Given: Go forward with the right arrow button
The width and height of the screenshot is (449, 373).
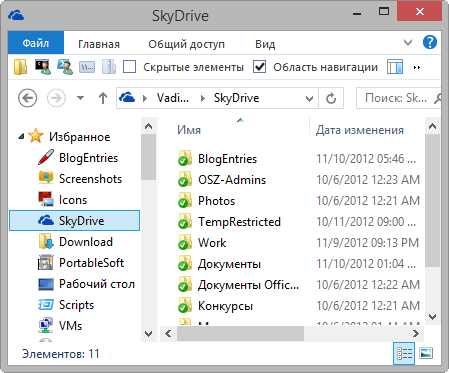Looking at the screenshot, I should click(56, 98).
